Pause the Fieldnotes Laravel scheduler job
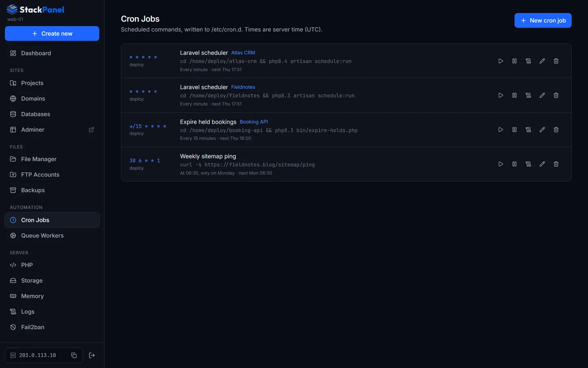Viewport: 588px width, 368px height. click(x=514, y=95)
